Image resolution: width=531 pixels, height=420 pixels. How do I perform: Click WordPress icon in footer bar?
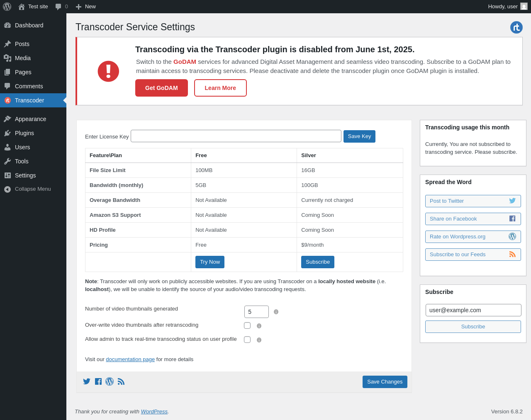tap(110, 381)
